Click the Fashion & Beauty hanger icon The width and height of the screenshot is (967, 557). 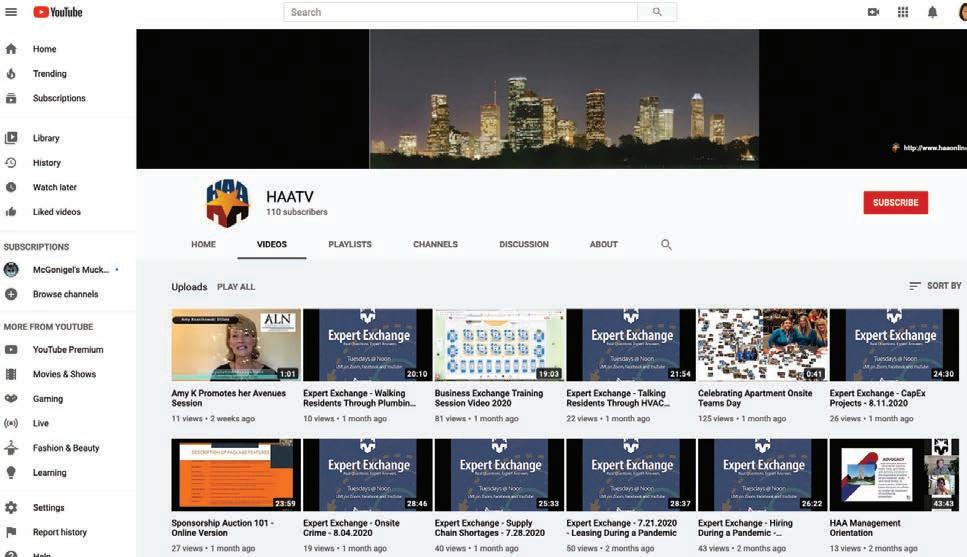point(11,448)
